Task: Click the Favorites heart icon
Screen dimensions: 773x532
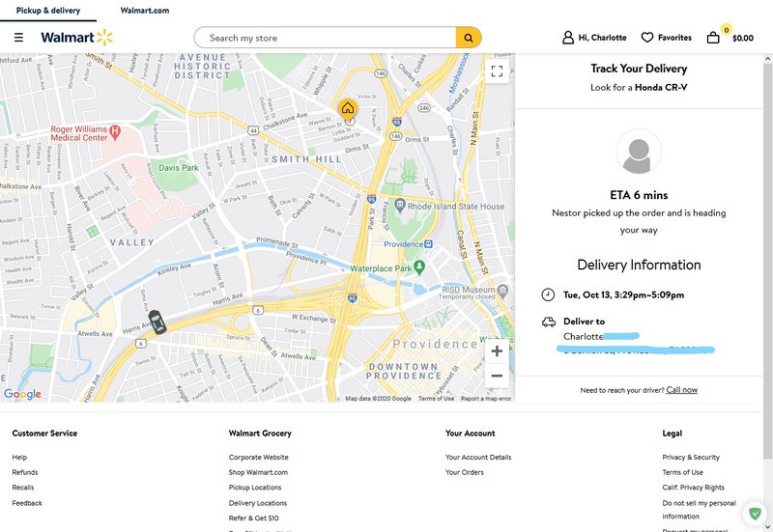Action: click(x=647, y=38)
